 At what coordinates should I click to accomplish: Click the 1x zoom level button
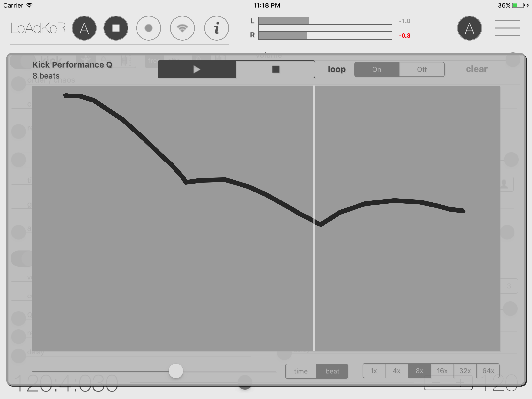[x=374, y=371]
